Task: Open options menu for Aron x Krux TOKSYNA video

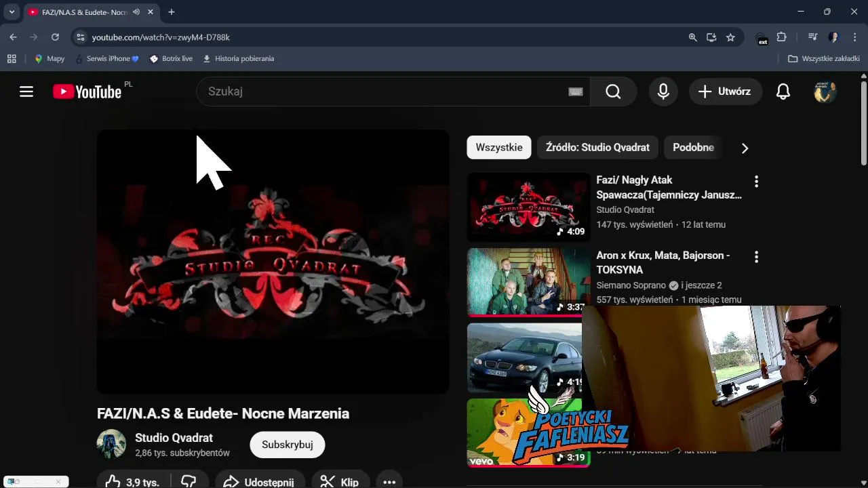Action: click(756, 257)
